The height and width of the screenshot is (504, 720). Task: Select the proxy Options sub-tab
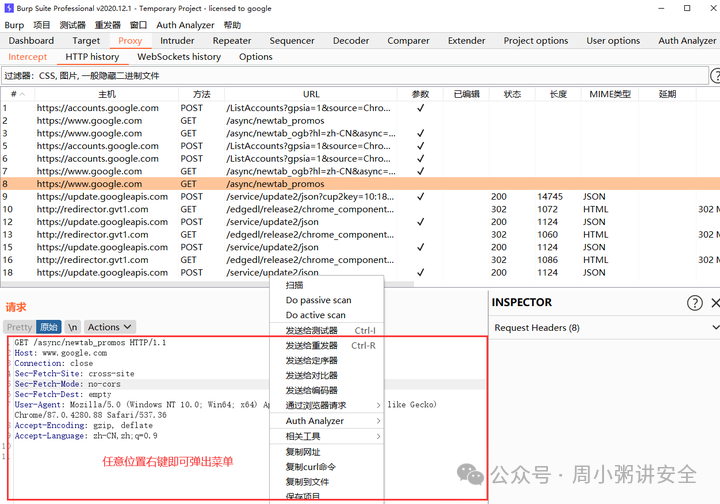coord(256,57)
